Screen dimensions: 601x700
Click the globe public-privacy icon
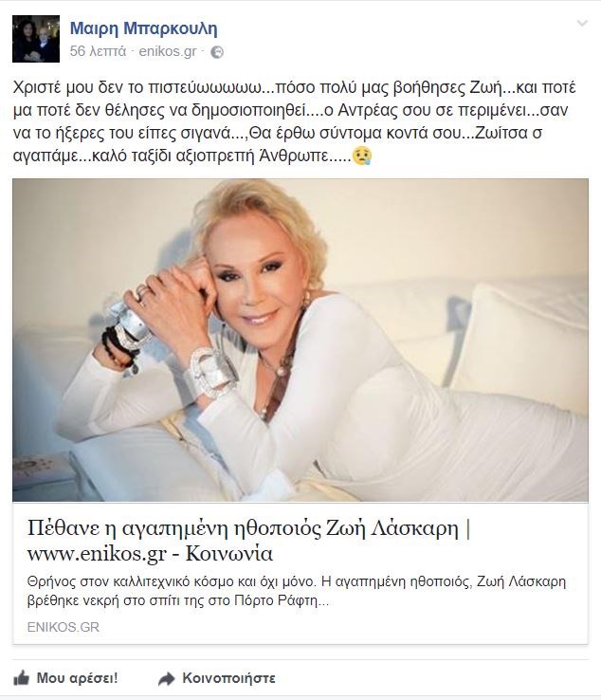click(217, 52)
